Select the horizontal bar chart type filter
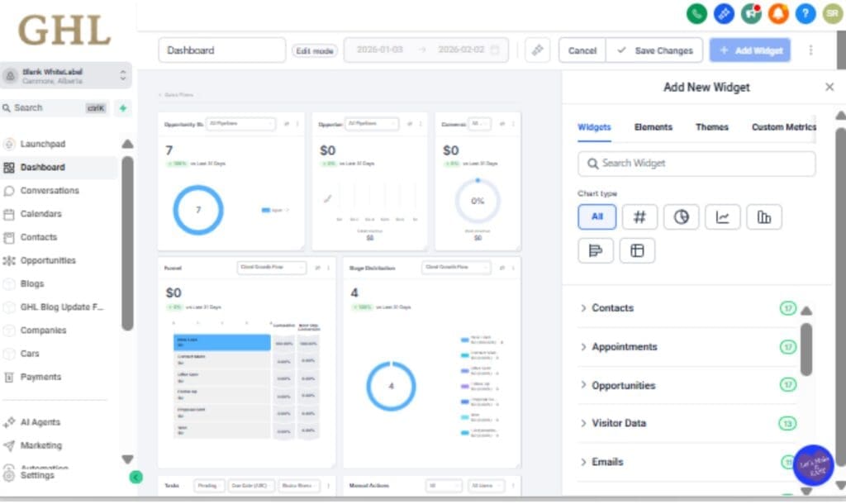The width and height of the screenshot is (846, 504). tap(596, 250)
